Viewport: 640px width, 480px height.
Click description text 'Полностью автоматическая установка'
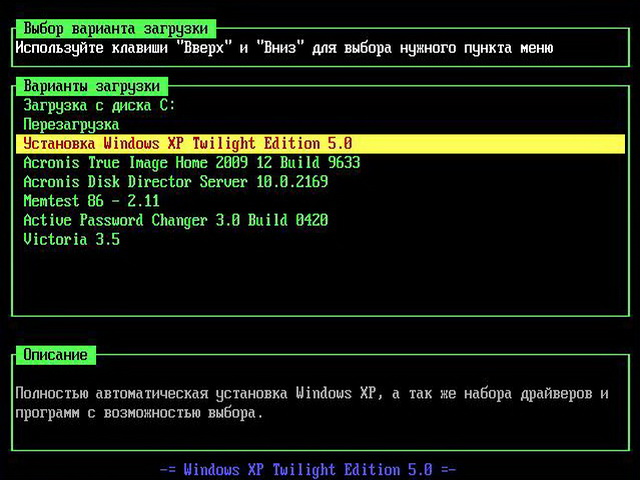[x=151, y=393]
